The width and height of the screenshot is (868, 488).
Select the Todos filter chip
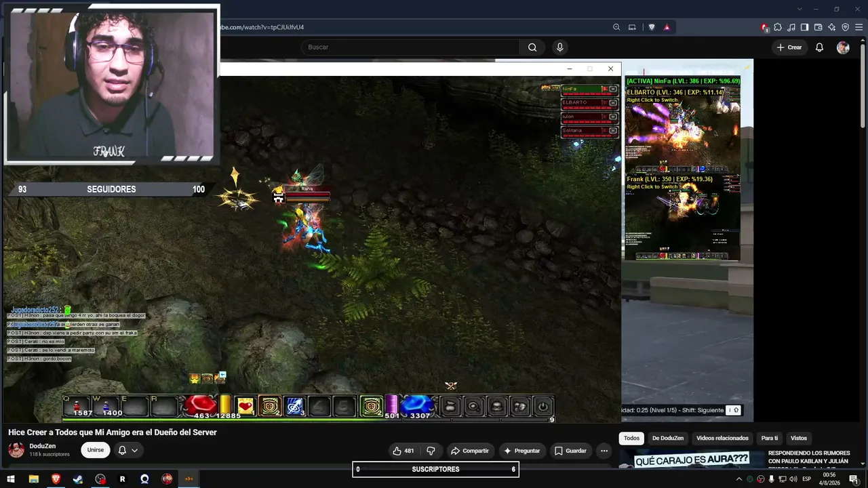pyautogui.click(x=631, y=438)
